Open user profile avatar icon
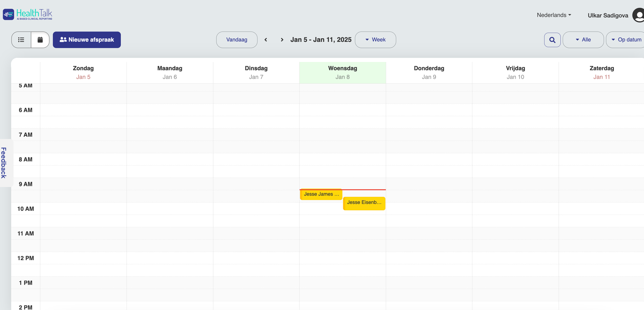Screen dimensions: 644x310 [639, 15]
